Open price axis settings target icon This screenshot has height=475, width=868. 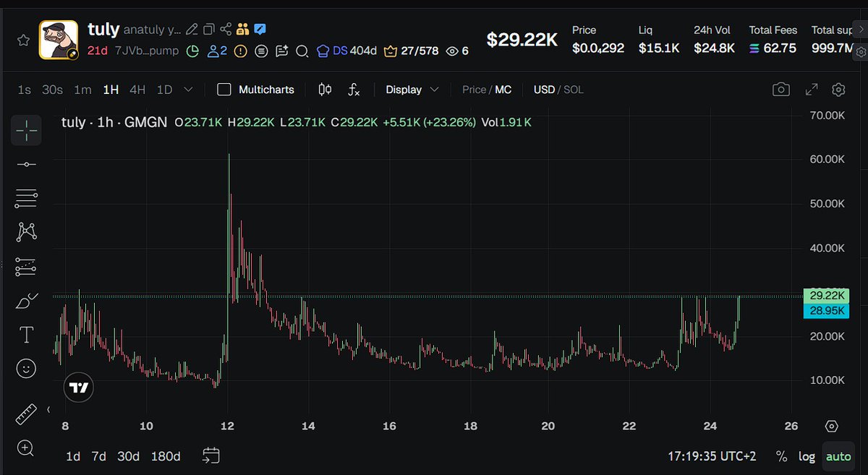[x=832, y=426]
